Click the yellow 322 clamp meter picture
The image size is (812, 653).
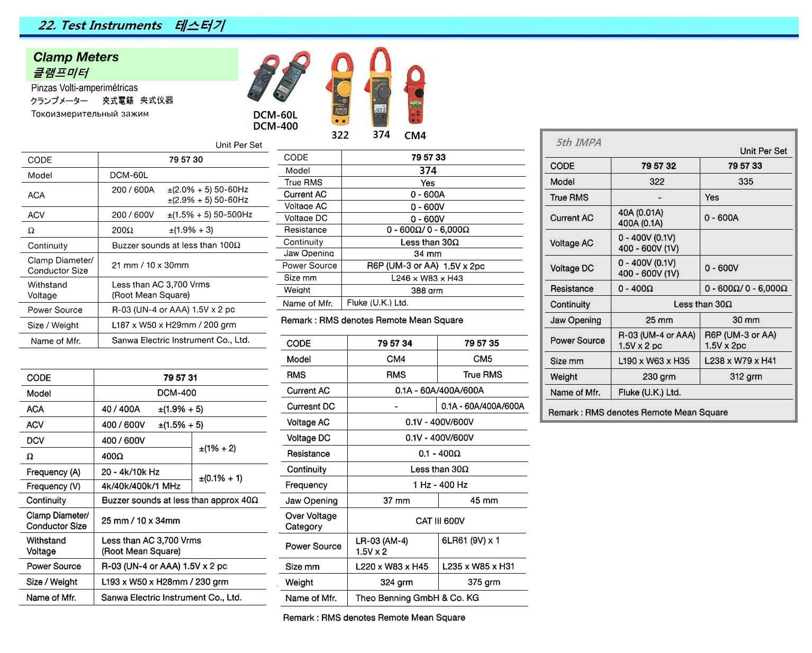[x=340, y=87]
